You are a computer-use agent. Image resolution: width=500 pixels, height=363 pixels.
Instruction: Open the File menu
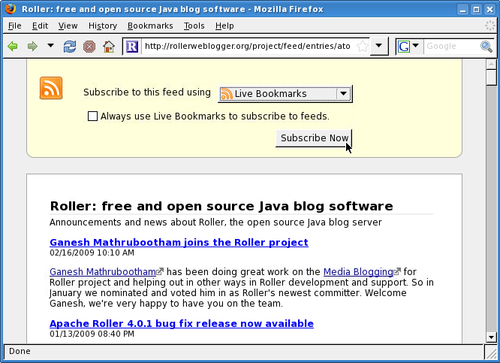click(x=15, y=26)
